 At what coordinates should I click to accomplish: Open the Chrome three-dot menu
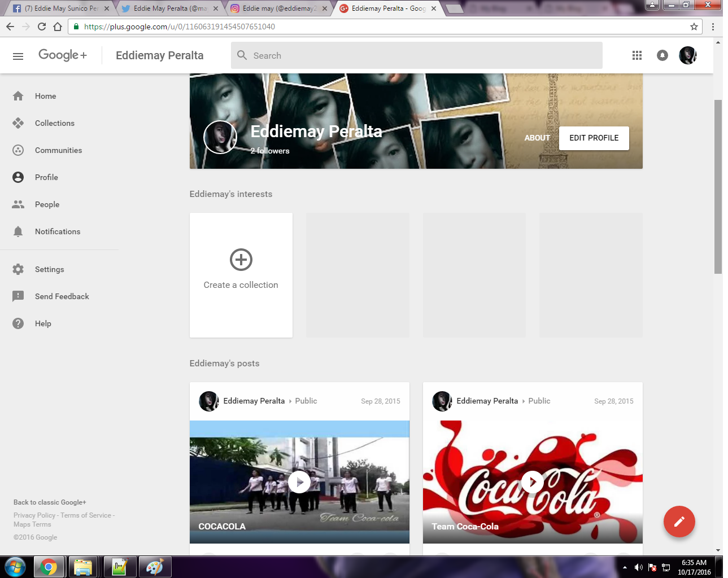713,27
